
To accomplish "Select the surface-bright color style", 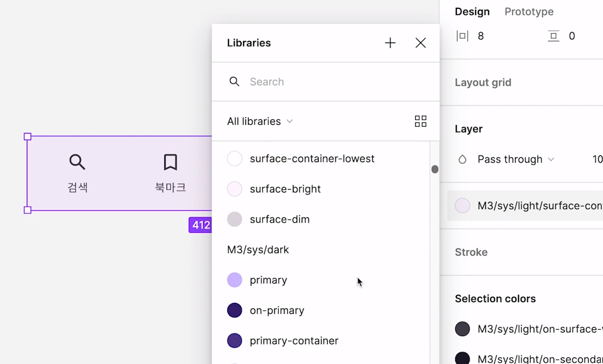I will tap(321, 189).
